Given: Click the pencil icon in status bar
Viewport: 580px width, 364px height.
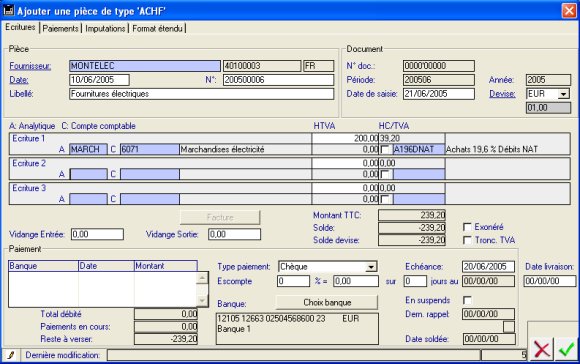Looking at the screenshot, I should click(11, 355).
